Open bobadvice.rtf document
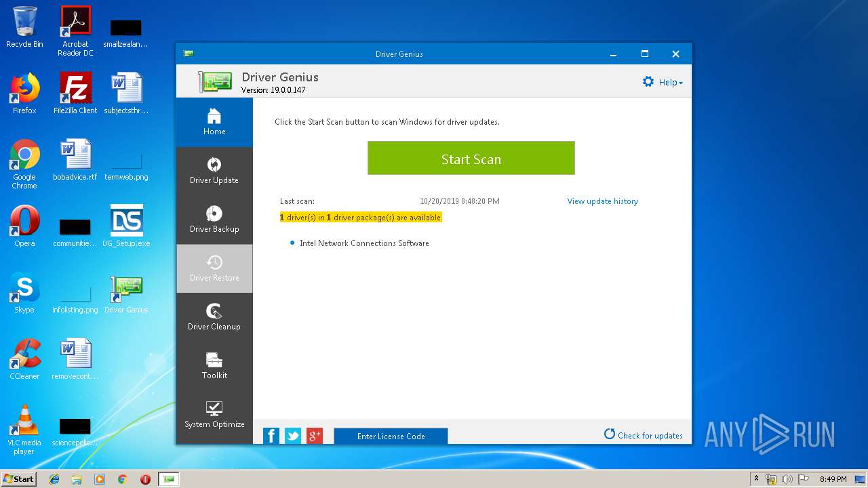This screenshot has width=868, height=488. (75, 160)
